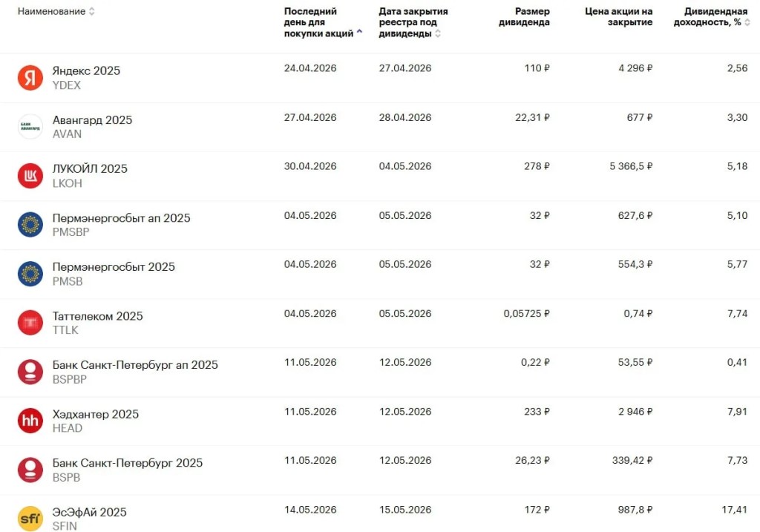
Task: Click the Permenergosbyt preferred (PMSBP) logo
Action: 30,224
